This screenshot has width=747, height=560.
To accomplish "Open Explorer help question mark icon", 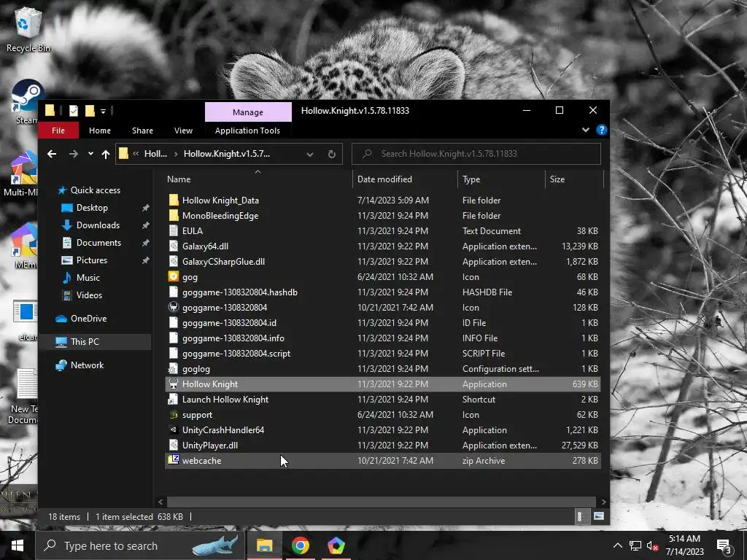I will 601,130.
